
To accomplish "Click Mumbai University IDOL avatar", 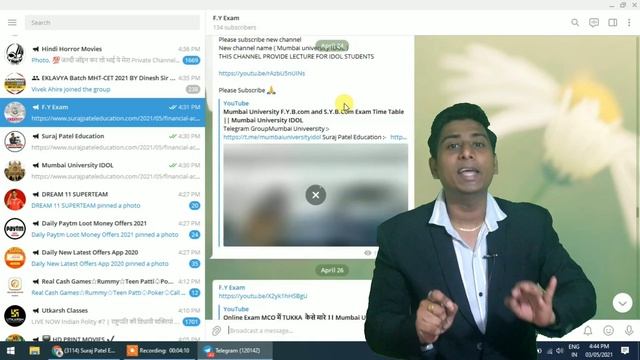I will point(15,171).
